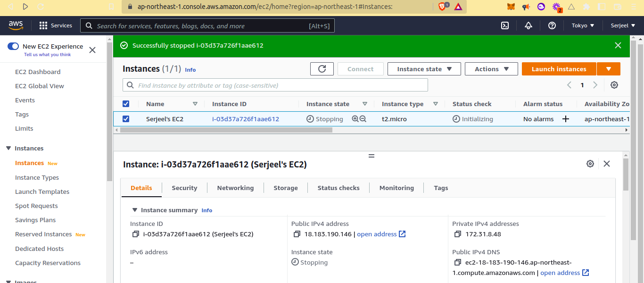
Task: Copy the Public IPv4 address
Action: click(x=297, y=234)
